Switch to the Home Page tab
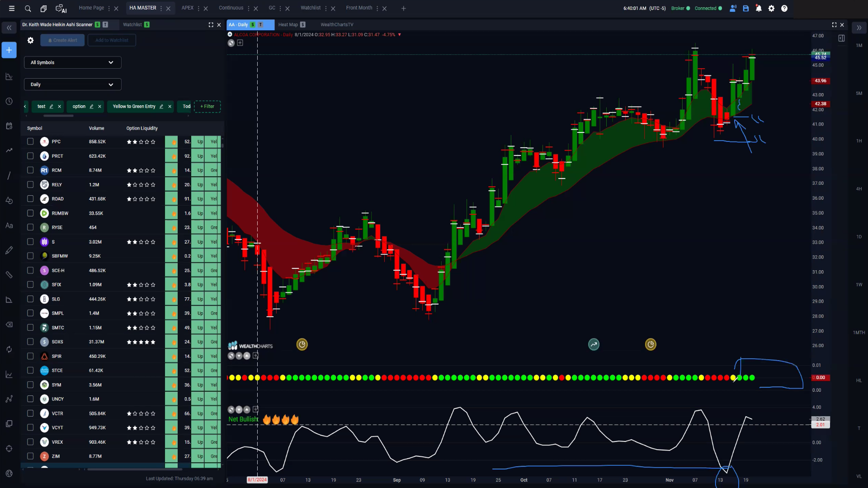The height and width of the screenshot is (488, 868). click(91, 8)
